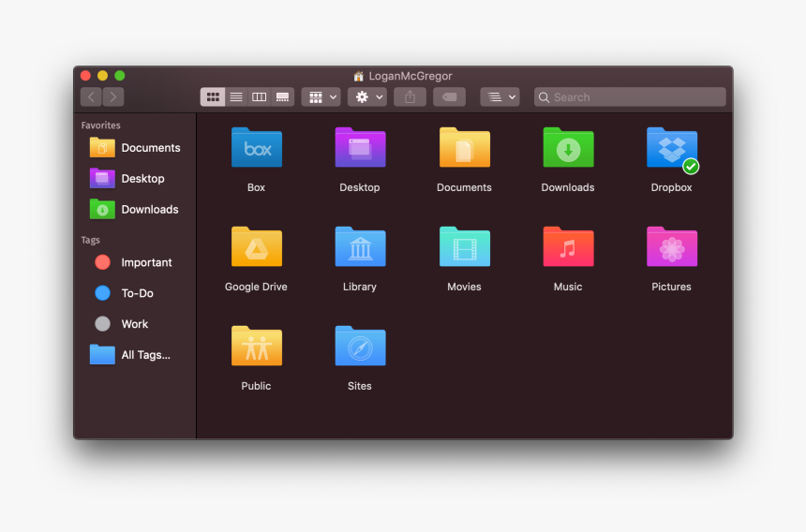
Task: Click in the Search field
Action: pyautogui.click(x=630, y=97)
